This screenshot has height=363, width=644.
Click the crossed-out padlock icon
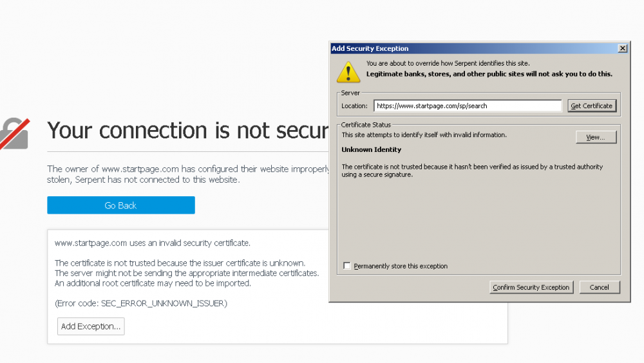pos(14,132)
